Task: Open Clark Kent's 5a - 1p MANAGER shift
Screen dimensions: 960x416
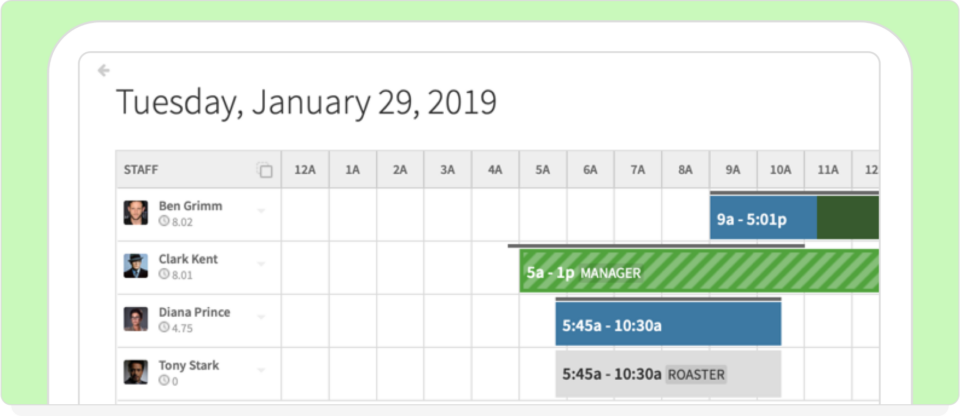Action: pyautogui.click(x=698, y=271)
